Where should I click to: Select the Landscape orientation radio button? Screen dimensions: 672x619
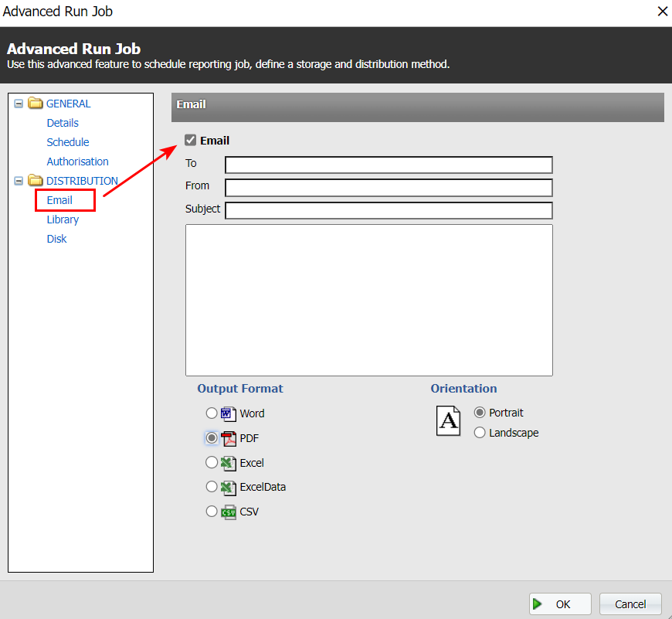tap(480, 433)
